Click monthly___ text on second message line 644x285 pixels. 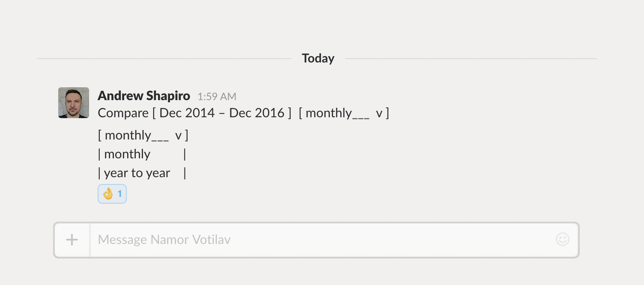click(x=136, y=135)
